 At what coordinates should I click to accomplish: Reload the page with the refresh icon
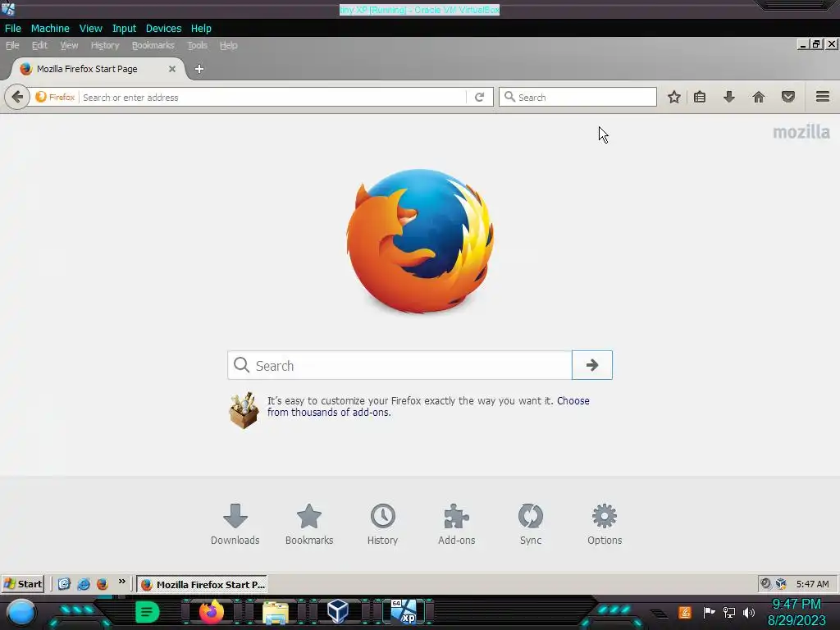click(x=479, y=97)
